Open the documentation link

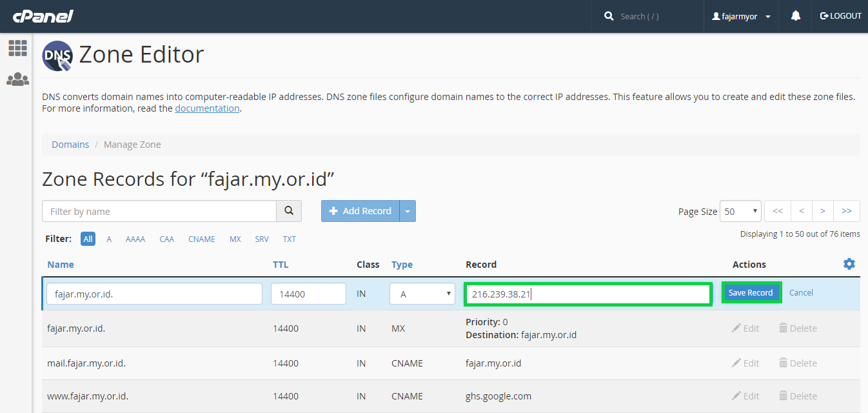pos(207,108)
